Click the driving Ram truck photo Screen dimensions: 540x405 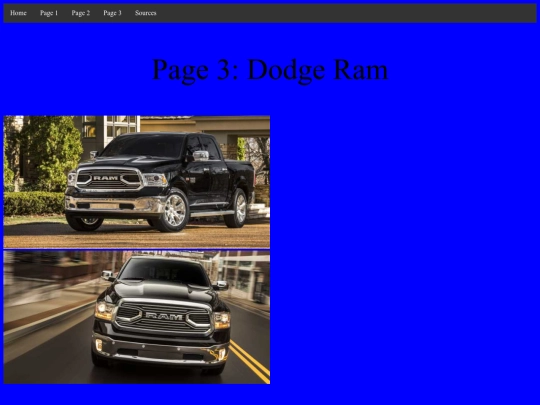(137, 317)
